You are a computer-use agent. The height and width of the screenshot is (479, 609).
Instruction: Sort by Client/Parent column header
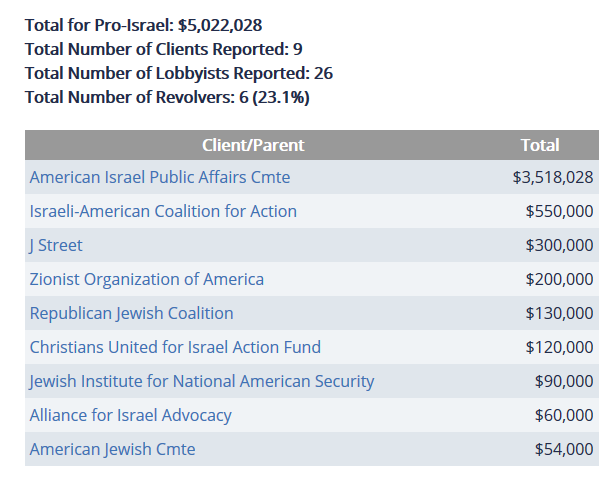[x=253, y=145]
